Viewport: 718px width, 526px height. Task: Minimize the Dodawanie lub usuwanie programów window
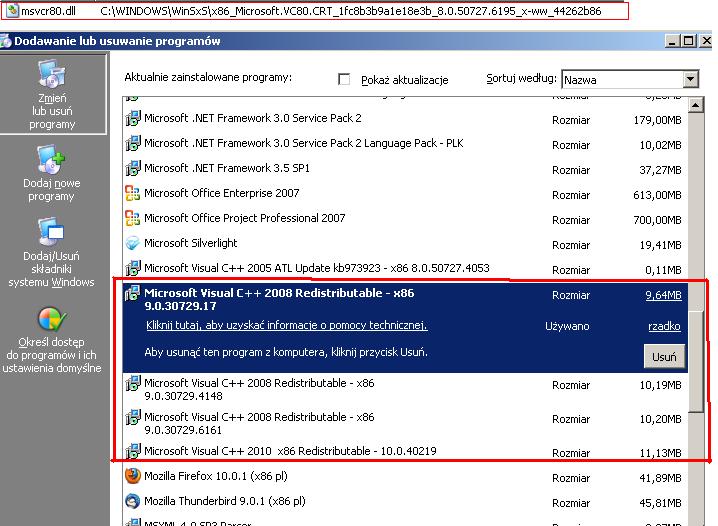(x=672, y=41)
